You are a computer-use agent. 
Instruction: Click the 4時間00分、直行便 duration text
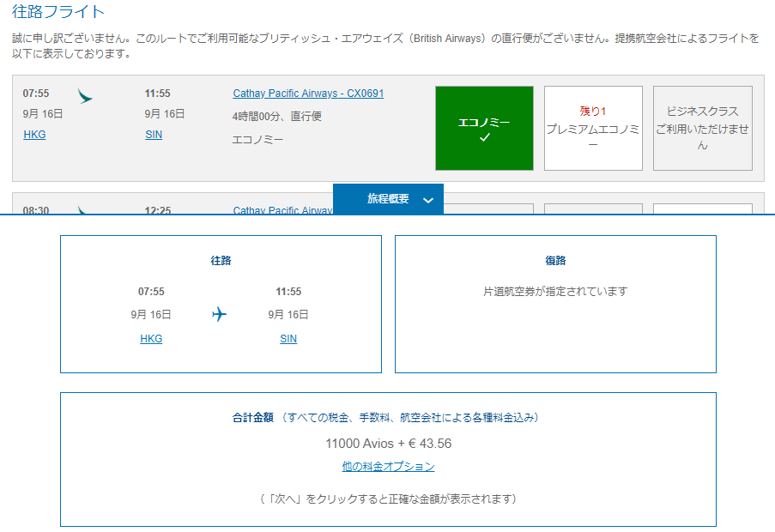pos(276,116)
